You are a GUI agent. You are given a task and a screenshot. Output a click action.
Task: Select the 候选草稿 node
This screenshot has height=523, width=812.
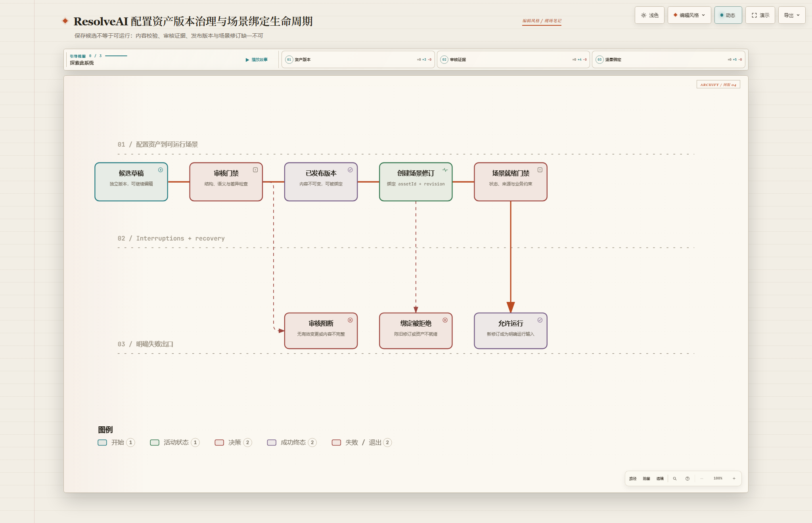131,182
